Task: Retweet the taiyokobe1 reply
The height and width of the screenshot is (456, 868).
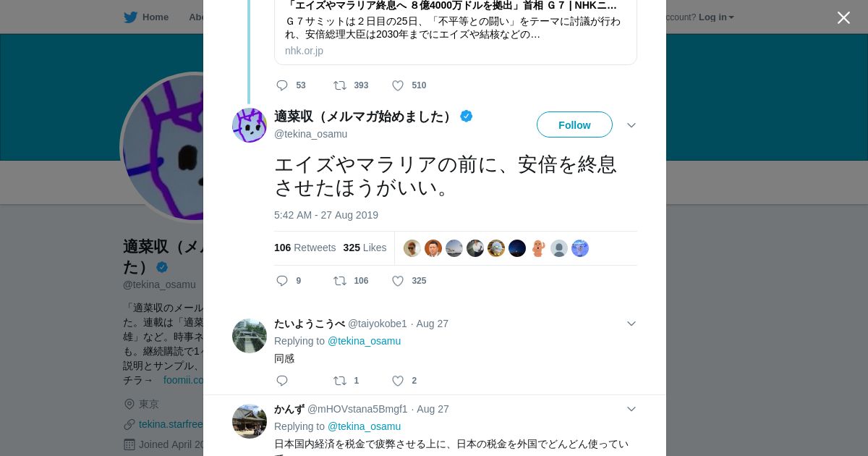Action: (340, 381)
